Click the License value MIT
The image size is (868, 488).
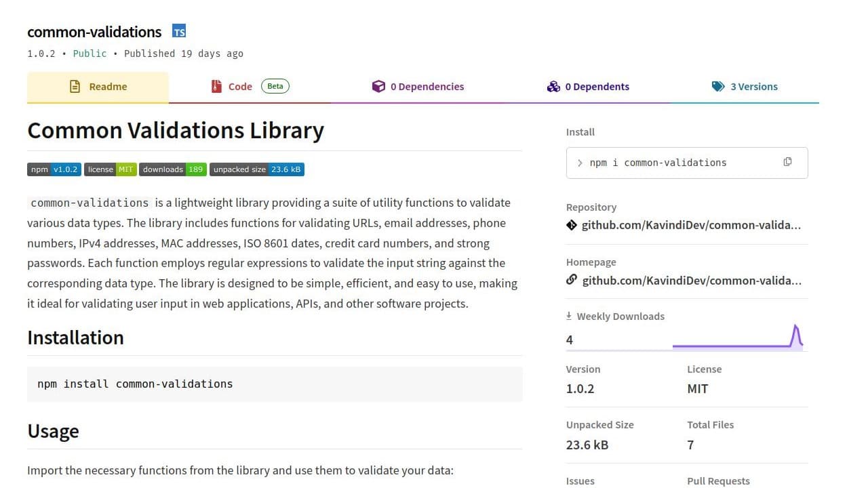coord(698,388)
